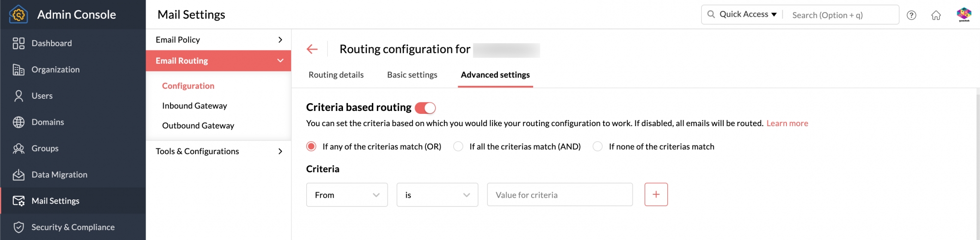
Task: Go home using the house icon
Action: (936, 15)
